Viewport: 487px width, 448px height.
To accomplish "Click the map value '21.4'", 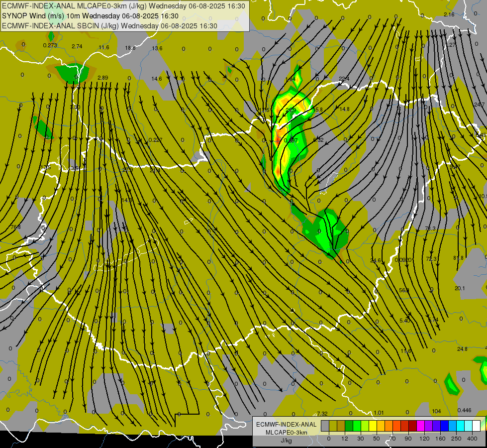I will point(155,170).
